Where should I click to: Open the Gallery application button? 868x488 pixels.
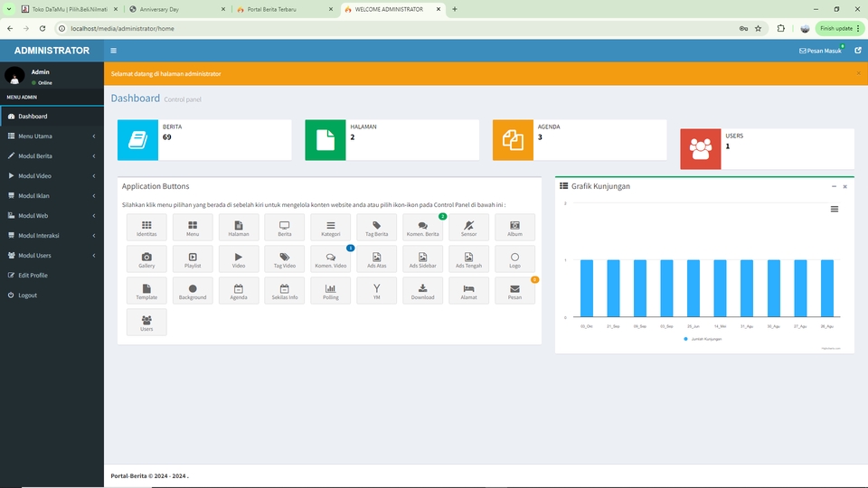click(x=146, y=259)
